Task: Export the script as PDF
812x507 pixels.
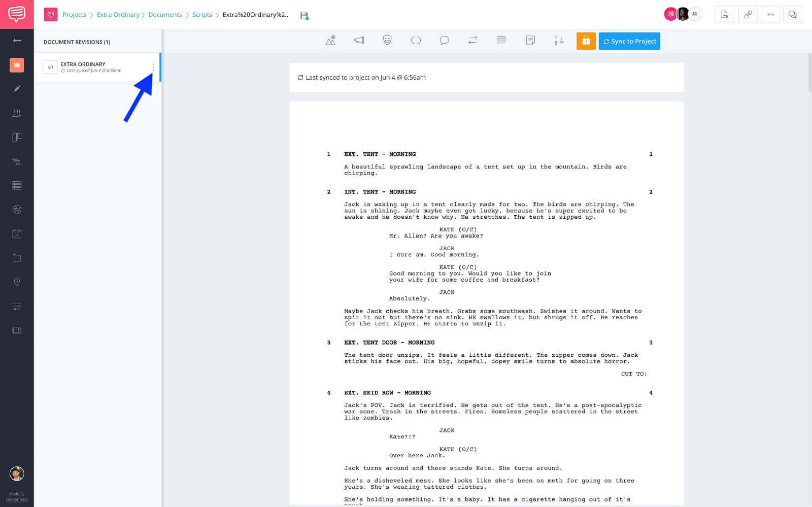Action: [724, 15]
